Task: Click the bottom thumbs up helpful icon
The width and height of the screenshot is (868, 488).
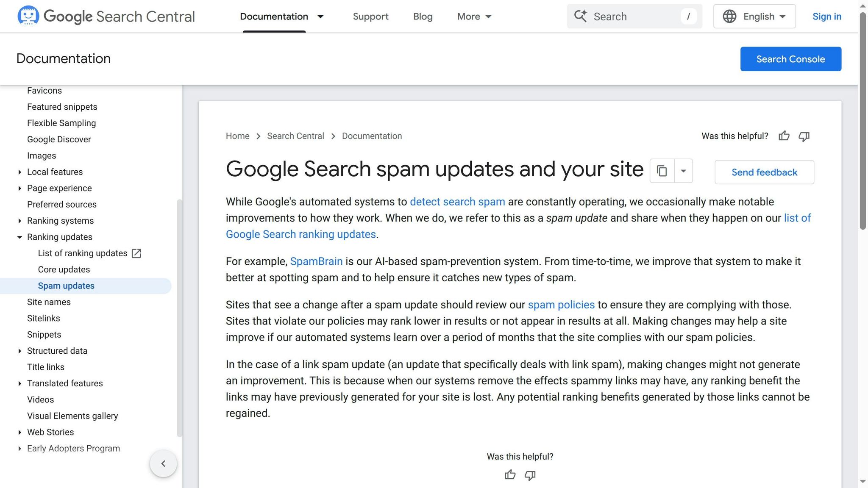Action: [510, 475]
